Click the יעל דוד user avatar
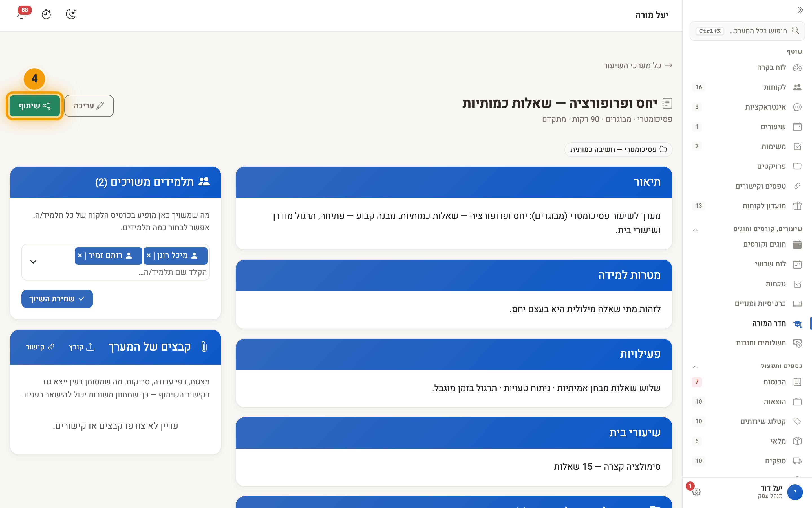 pos(795,492)
